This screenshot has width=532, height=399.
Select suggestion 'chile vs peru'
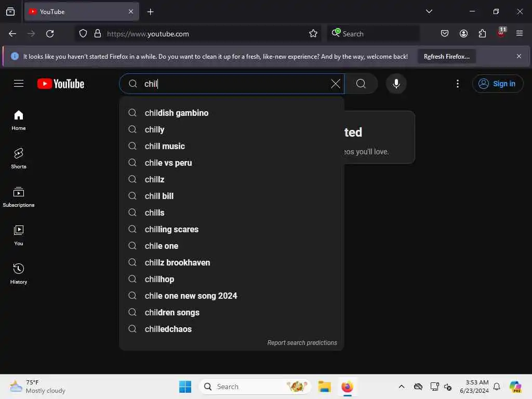click(232, 163)
